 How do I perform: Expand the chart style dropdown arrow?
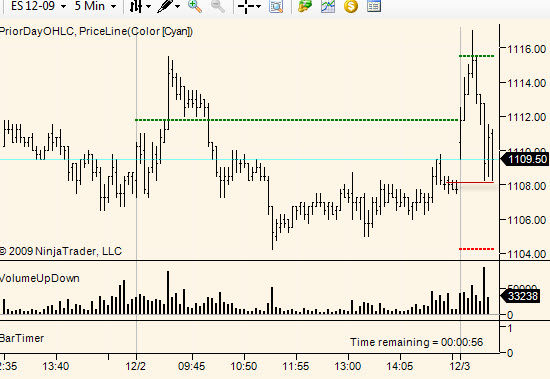(148, 6)
